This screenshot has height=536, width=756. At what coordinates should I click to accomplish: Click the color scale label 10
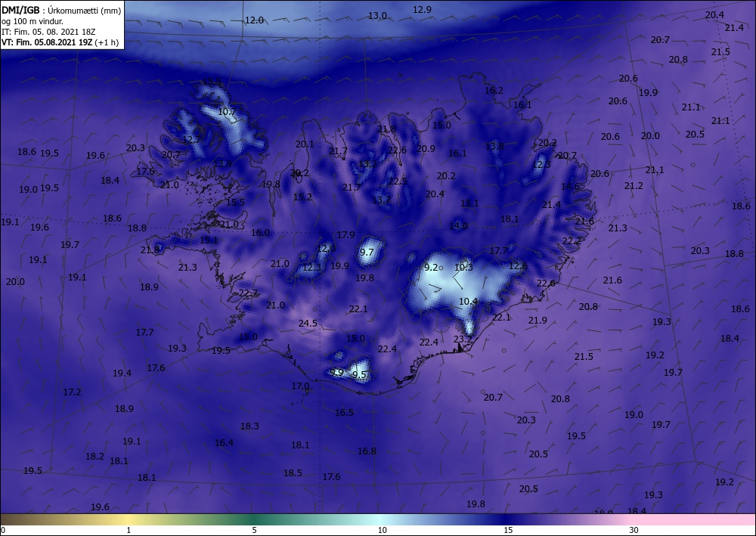point(383,530)
